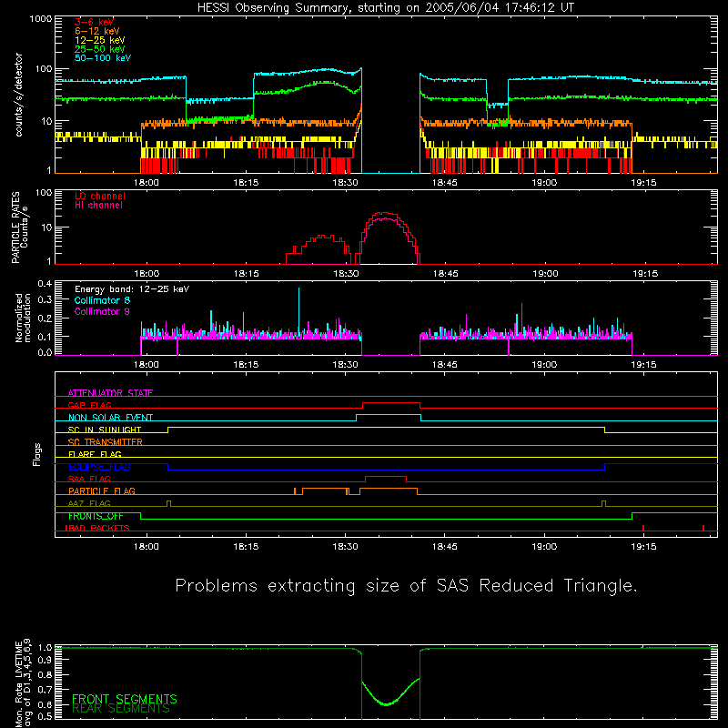Select the FLARE_FLAG label
The height and width of the screenshot is (728, 728).
pyautogui.click(x=95, y=454)
